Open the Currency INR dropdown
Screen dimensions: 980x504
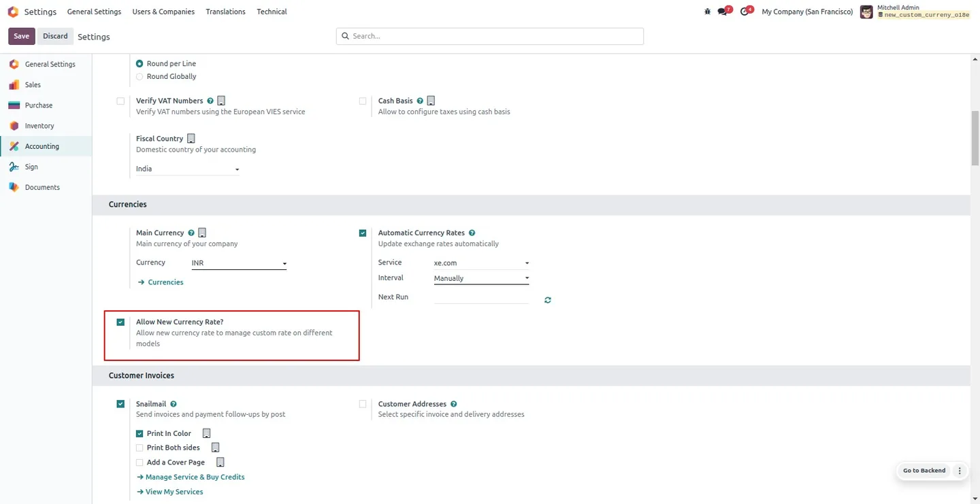pos(239,263)
